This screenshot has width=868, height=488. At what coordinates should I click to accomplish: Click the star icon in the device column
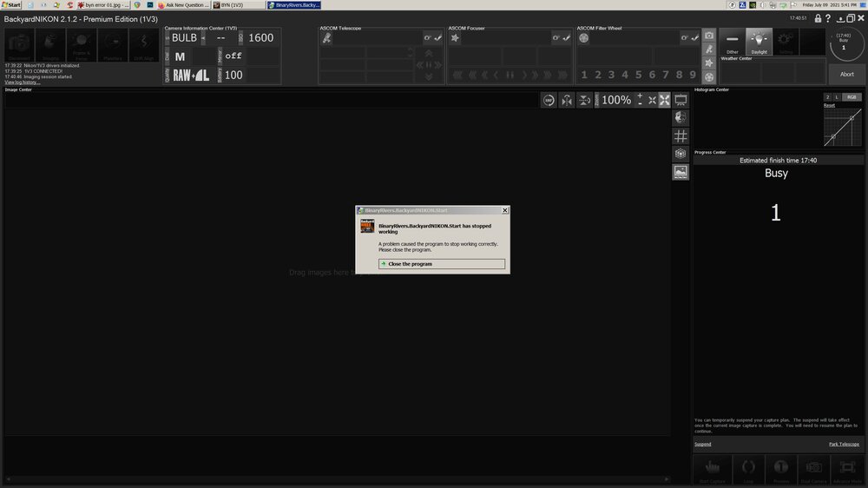[709, 63]
